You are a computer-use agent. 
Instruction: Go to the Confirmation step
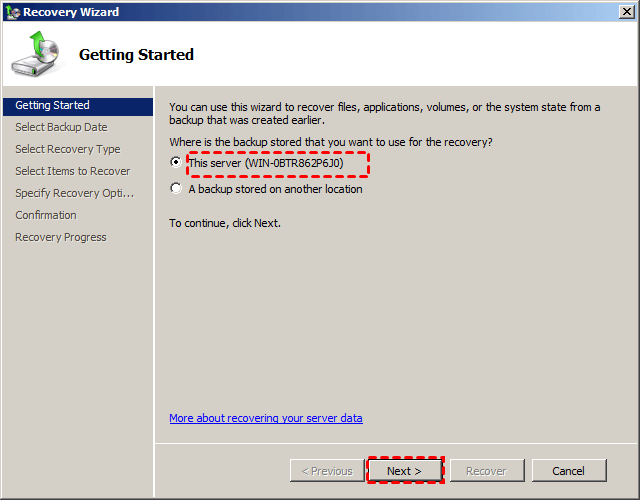tap(45, 215)
